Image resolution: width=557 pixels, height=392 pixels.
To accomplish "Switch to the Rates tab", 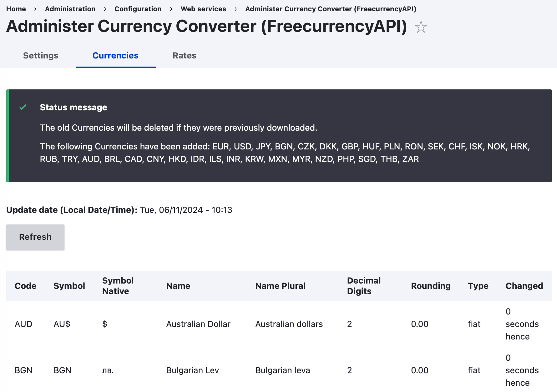I will 184,55.
